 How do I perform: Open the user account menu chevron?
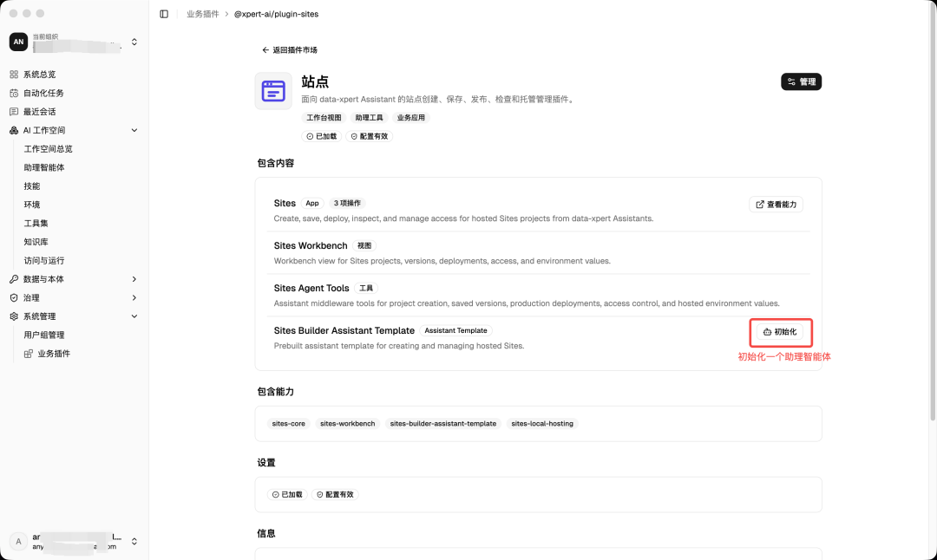[x=134, y=542]
